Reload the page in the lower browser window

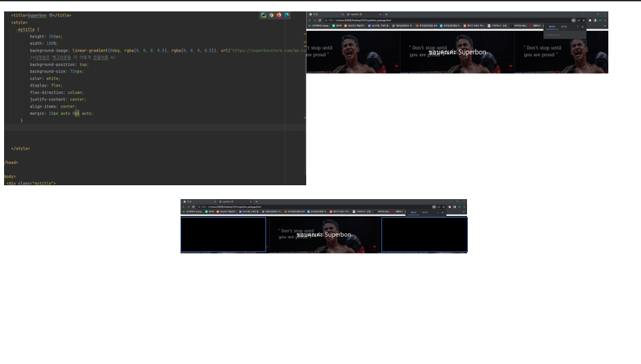click(x=194, y=206)
